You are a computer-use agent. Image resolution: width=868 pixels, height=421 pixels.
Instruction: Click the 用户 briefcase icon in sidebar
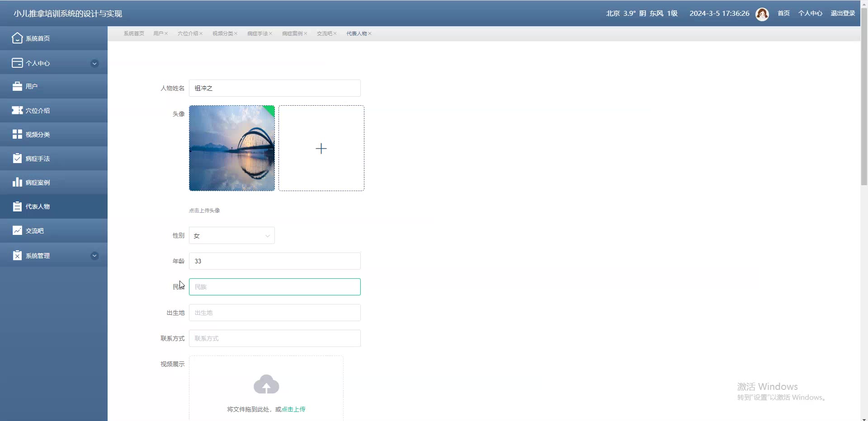[x=17, y=86]
